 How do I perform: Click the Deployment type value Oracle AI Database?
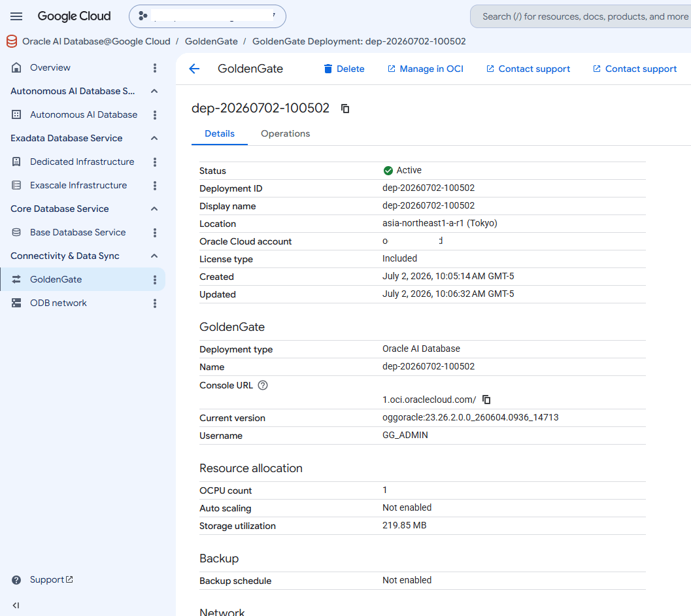(x=421, y=349)
